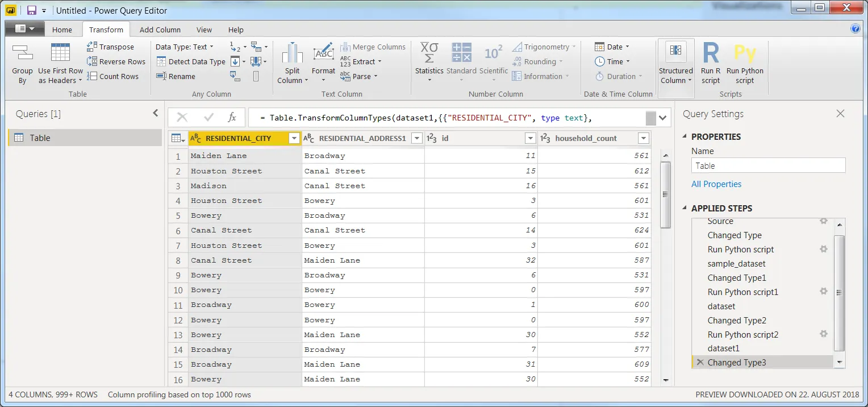Click the data grid vertical scrollbar
This screenshot has width=868, height=407.
pyautogui.click(x=665, y=193)
